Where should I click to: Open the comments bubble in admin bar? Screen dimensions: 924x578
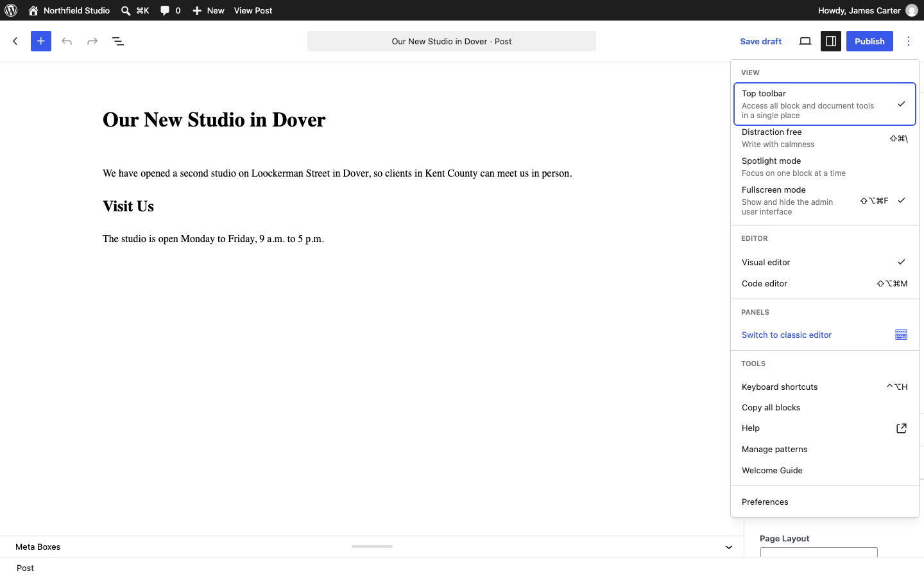171,10
